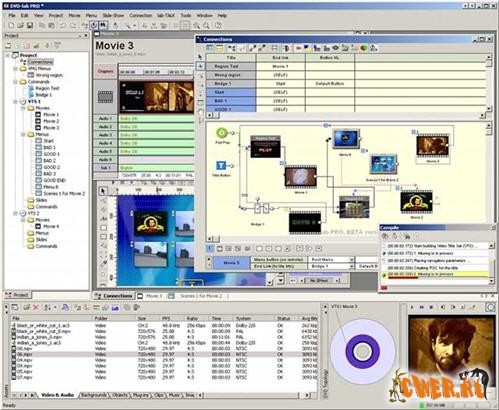Switch to the Movie 3 document tab
The height and width of the screenshot is (410, 499).
[150, 296]
